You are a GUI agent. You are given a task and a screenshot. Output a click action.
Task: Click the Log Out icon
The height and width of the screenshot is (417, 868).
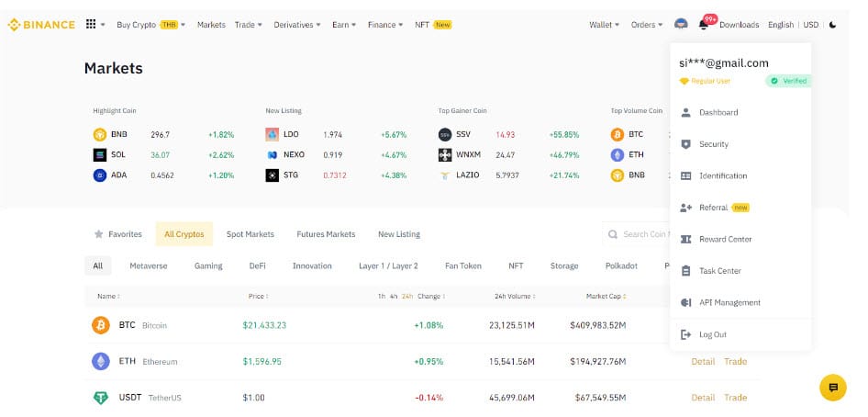point(685,334)
